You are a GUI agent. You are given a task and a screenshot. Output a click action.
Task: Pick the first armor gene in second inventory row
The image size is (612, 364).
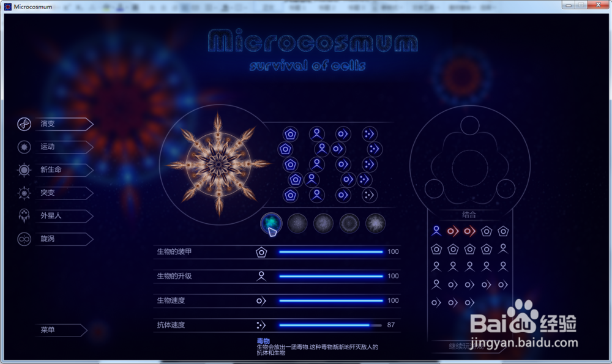pyautogui.click(x=436, y=249)
